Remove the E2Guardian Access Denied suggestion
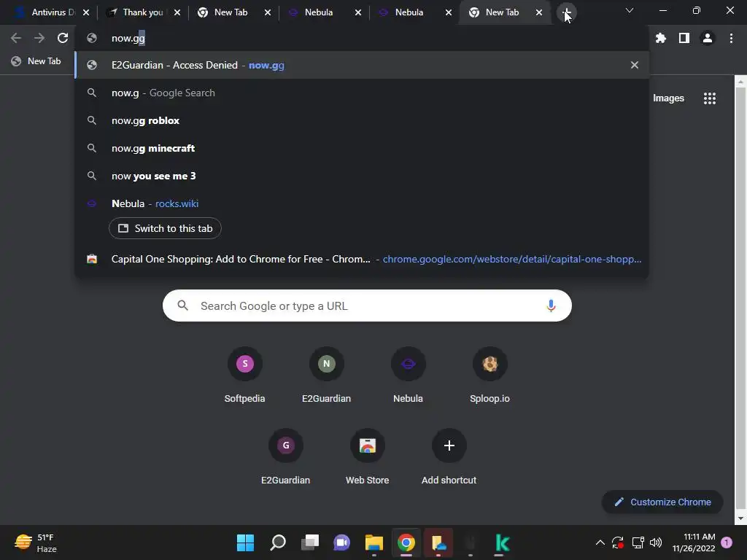Viewport: 747px width, 560px height. (634, 65)
